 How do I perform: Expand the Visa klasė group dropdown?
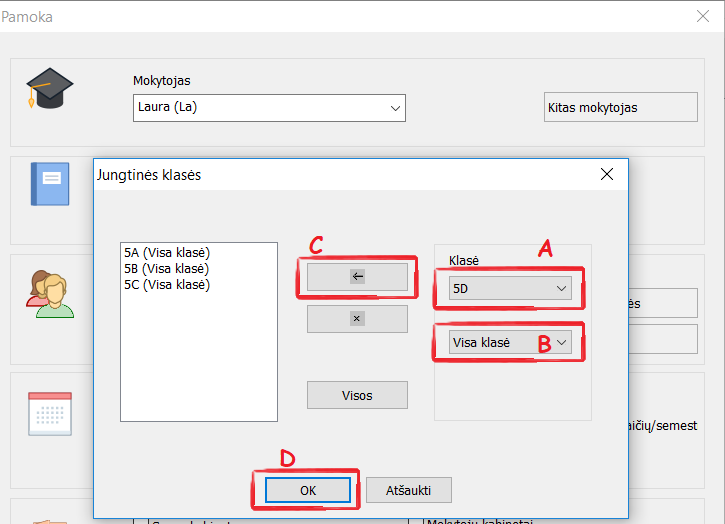click(510, 343)
